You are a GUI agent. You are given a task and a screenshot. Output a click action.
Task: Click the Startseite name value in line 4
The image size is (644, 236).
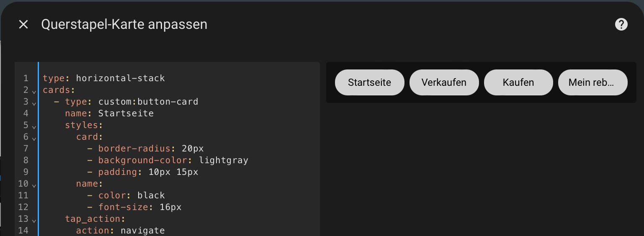[x=126, y=113]
